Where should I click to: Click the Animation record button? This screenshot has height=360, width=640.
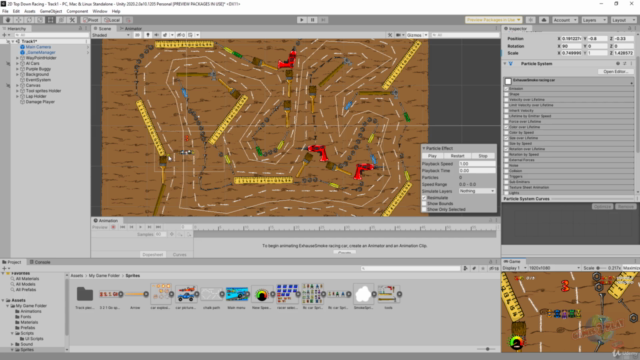coord(113,227)
